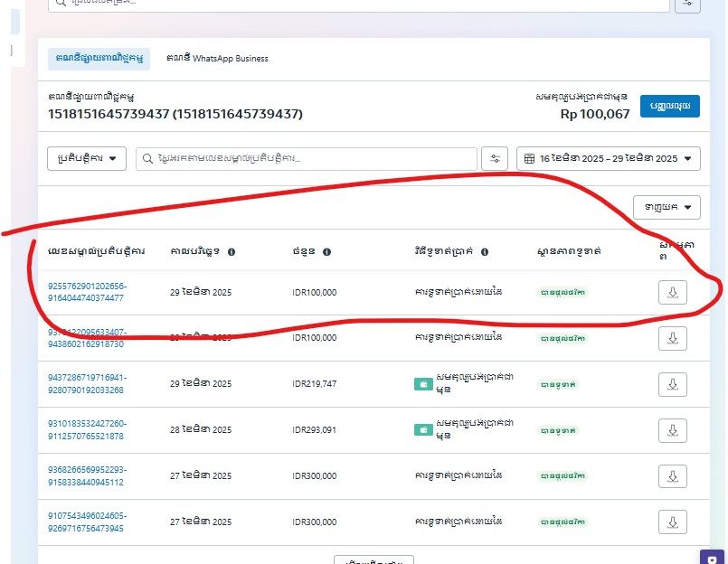
Task: Click info icon beside amount column header
Action: click(326, 252)
